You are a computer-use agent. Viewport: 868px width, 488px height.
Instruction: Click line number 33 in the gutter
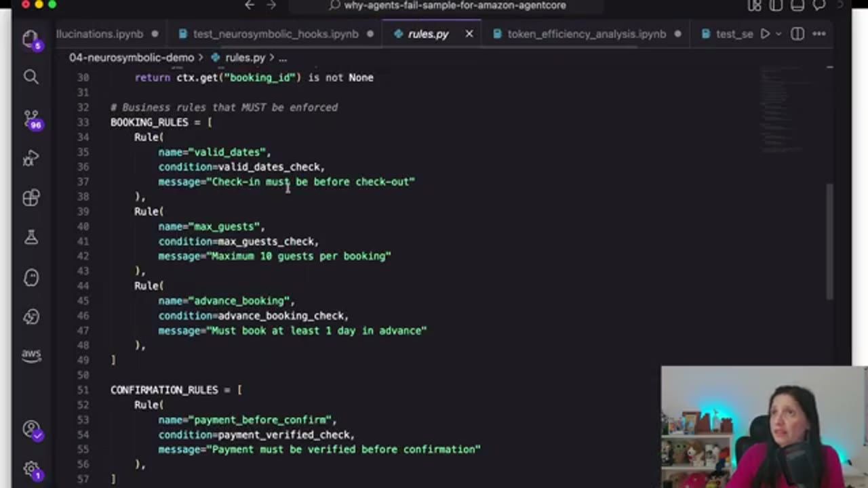click(x=83, y=122)
